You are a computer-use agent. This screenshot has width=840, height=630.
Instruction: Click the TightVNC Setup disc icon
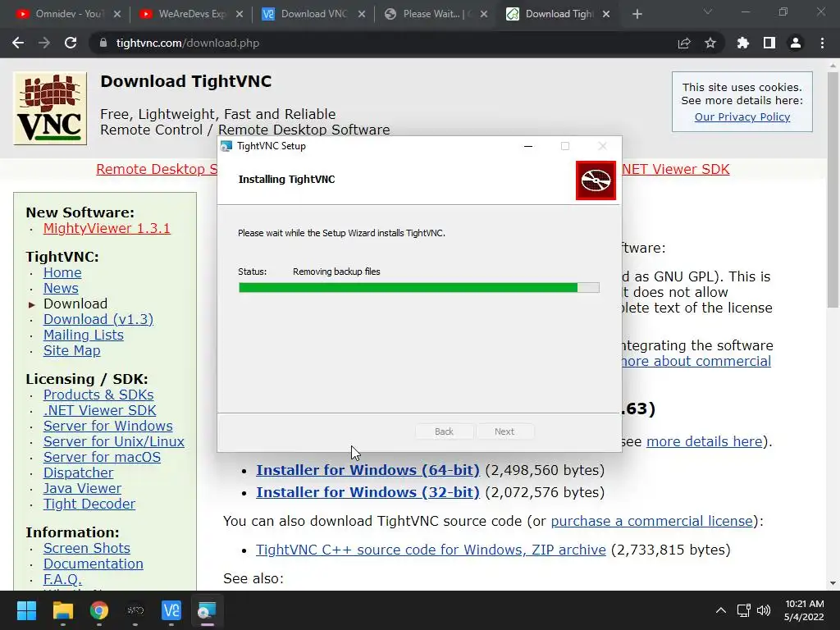pyautogui.click(x=596, y=180)
